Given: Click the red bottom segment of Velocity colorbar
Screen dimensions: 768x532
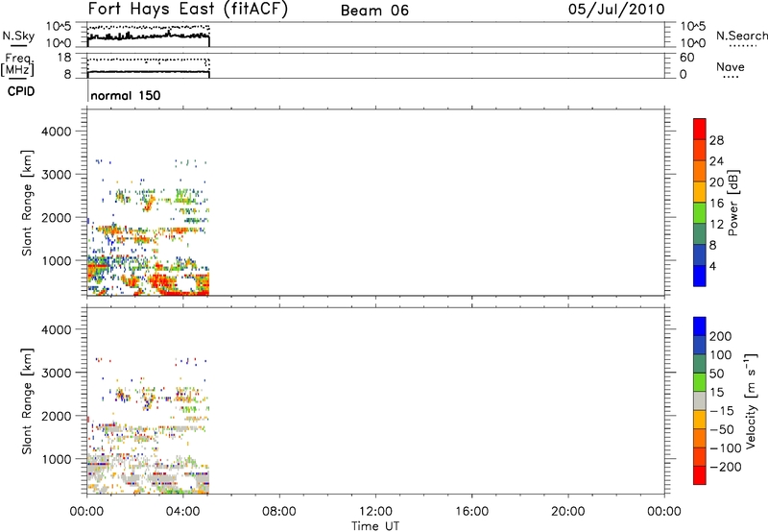Looking at the screenshot, I should pos(700,475).
